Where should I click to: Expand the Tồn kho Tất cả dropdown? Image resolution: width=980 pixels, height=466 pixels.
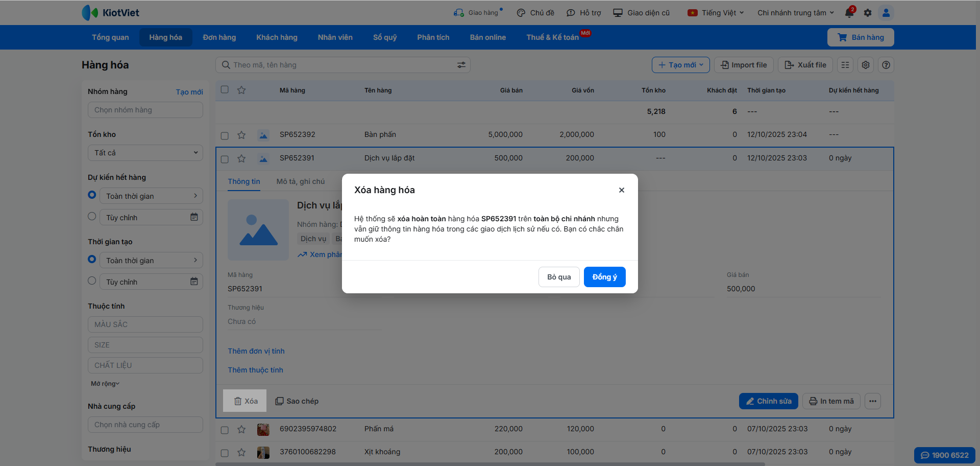(x=145, y=153)
